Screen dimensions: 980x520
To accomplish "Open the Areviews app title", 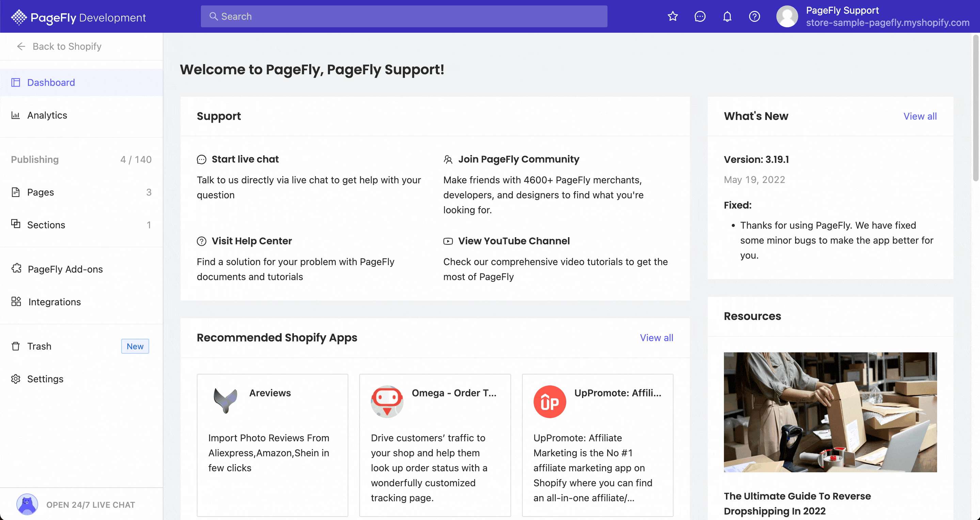I will click(x=270, y=393).
